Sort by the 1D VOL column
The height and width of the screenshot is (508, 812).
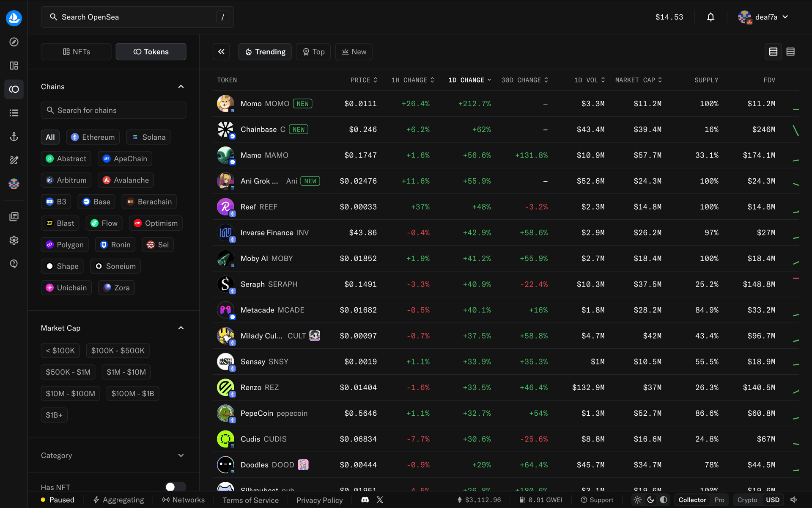click(590, 80)
